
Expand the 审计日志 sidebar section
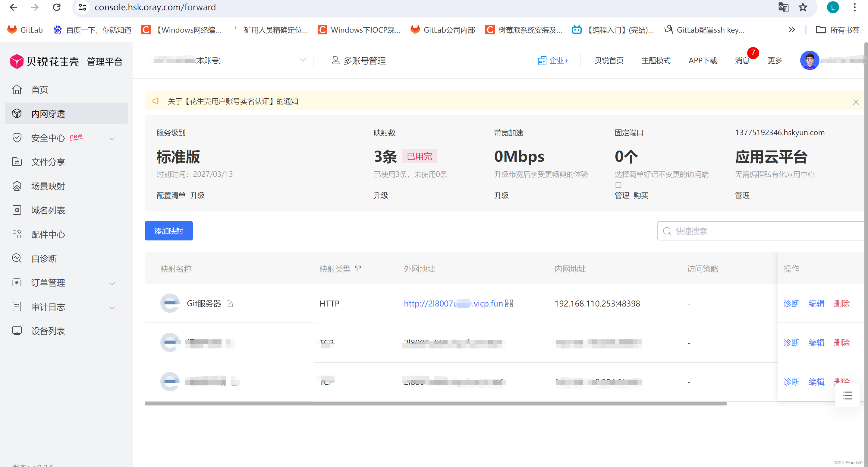pyautogui.click(x=112, y=307)
